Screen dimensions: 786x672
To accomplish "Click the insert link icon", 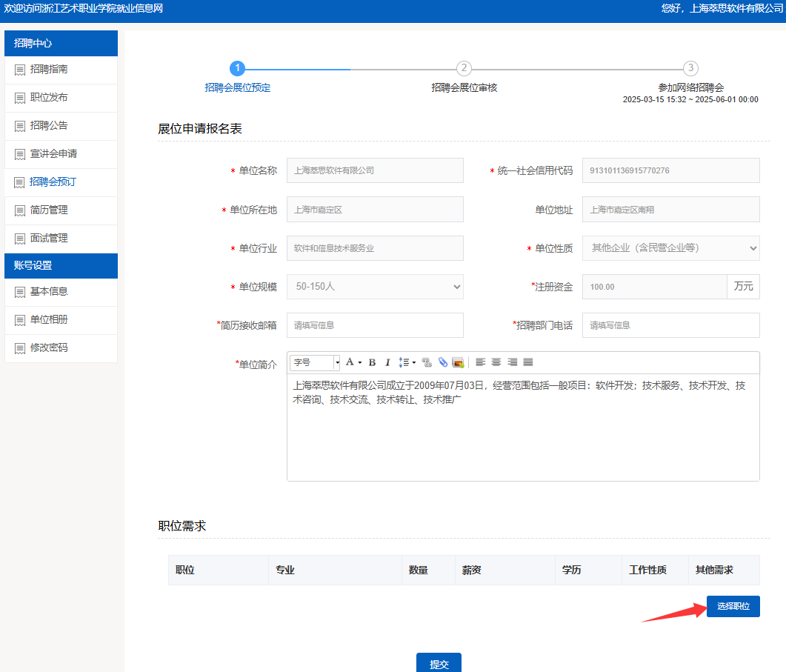I will [427, 362].
